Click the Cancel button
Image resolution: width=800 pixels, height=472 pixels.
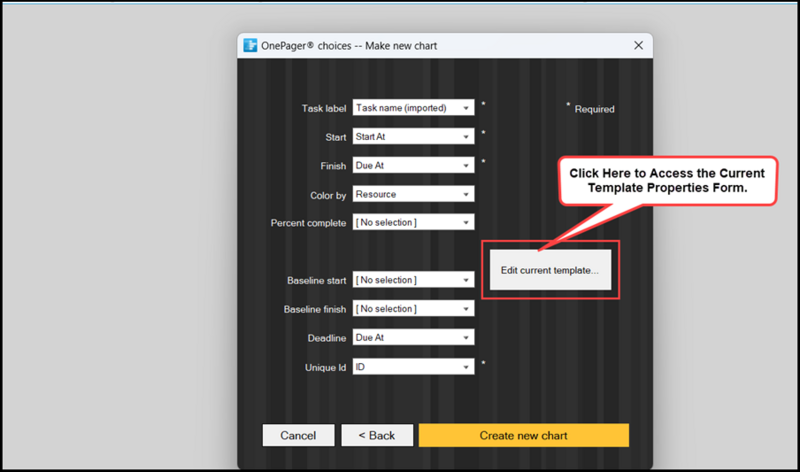298,435
